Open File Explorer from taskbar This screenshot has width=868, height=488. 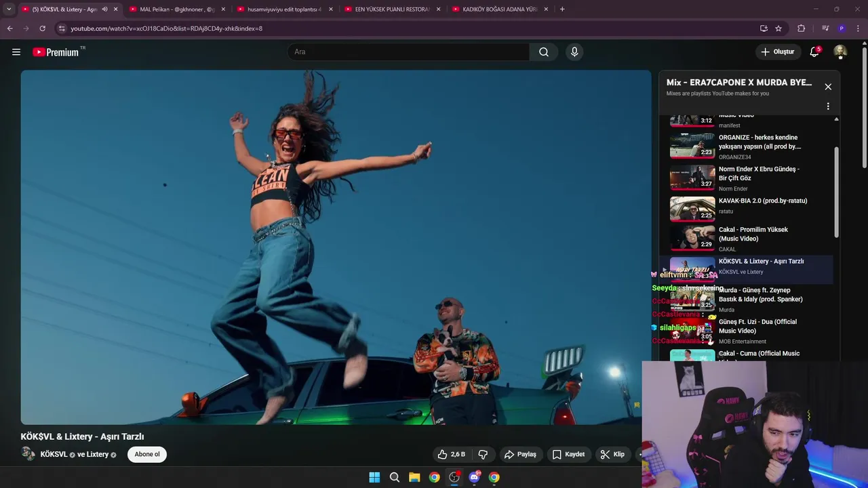pyautogui.click(x=414, y=477)
